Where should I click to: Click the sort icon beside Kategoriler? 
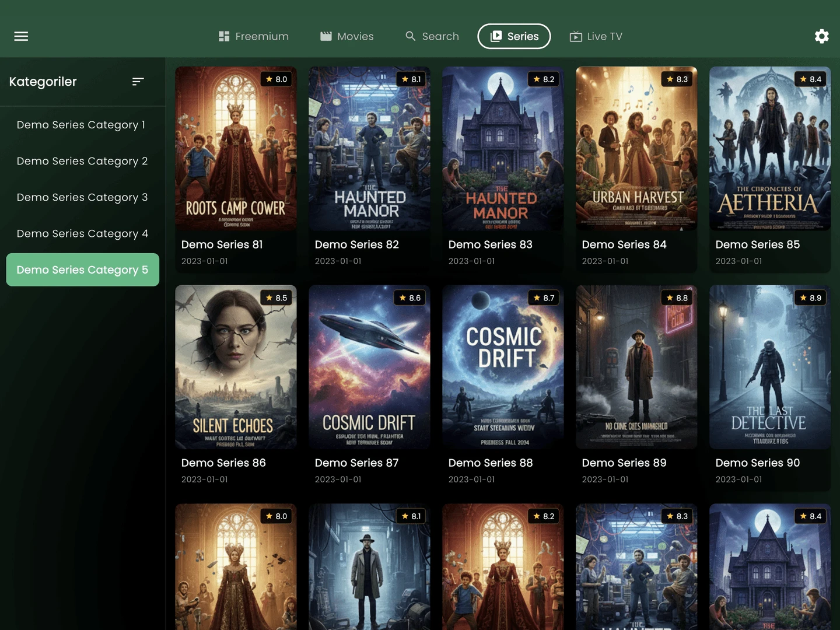pyautogui.click(x=138, y=82)
